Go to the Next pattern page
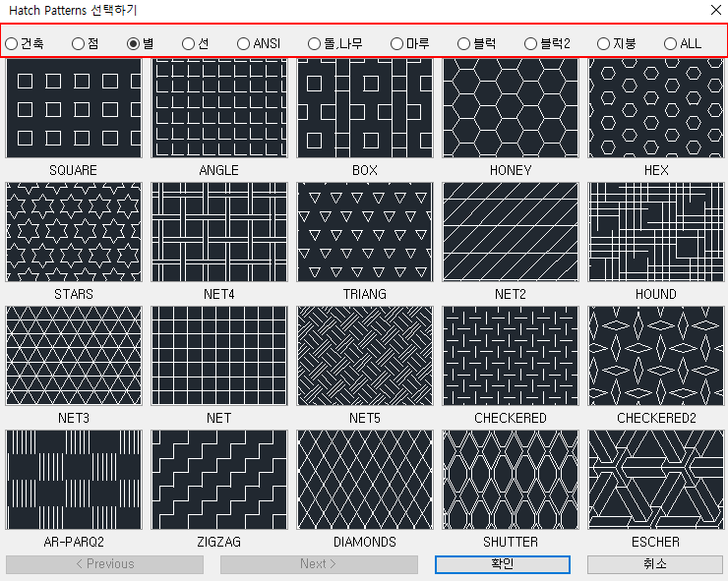728x581 pixels. coord(319,564)
